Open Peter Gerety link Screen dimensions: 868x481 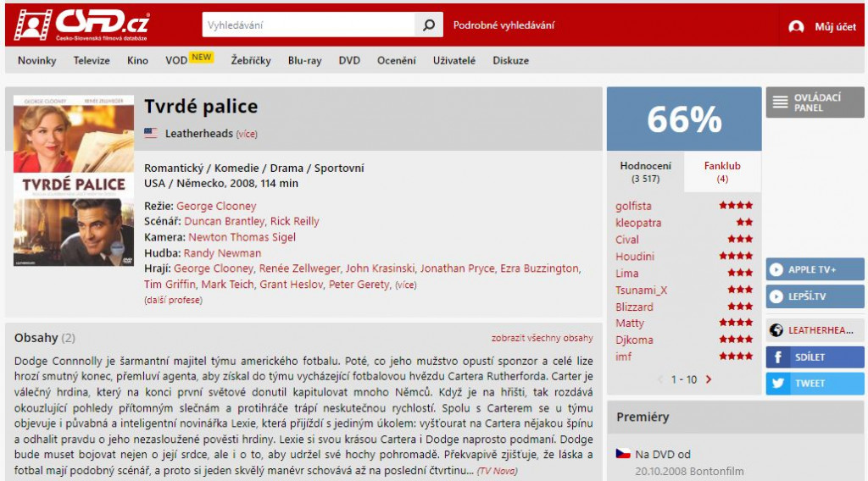359,285
